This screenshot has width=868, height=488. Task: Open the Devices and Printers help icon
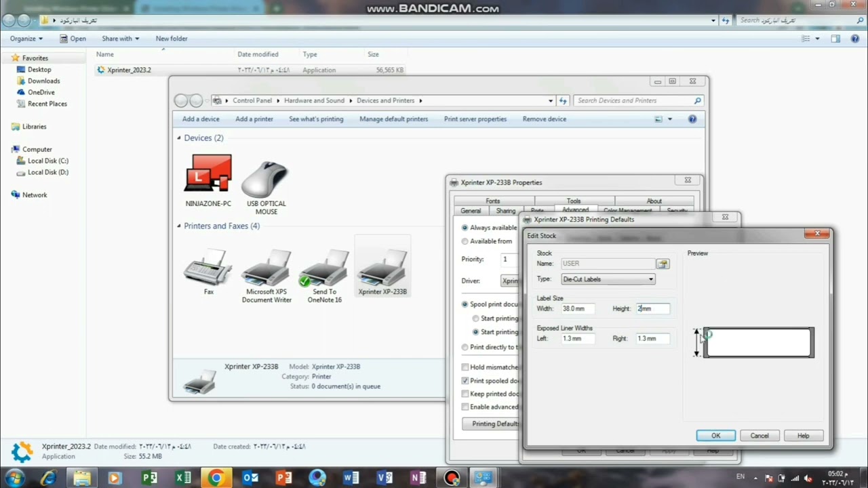click(692, 119)
